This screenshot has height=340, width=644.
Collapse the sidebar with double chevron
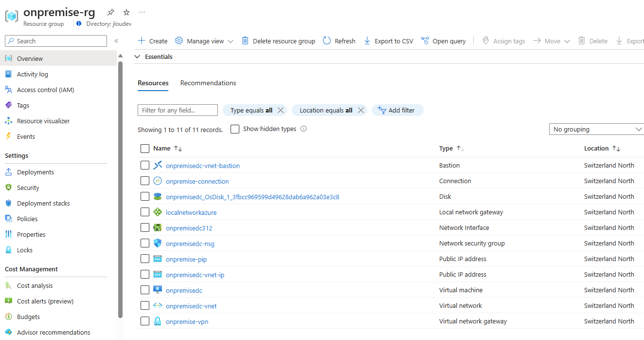pyautogui.click(x=116, y=41)
